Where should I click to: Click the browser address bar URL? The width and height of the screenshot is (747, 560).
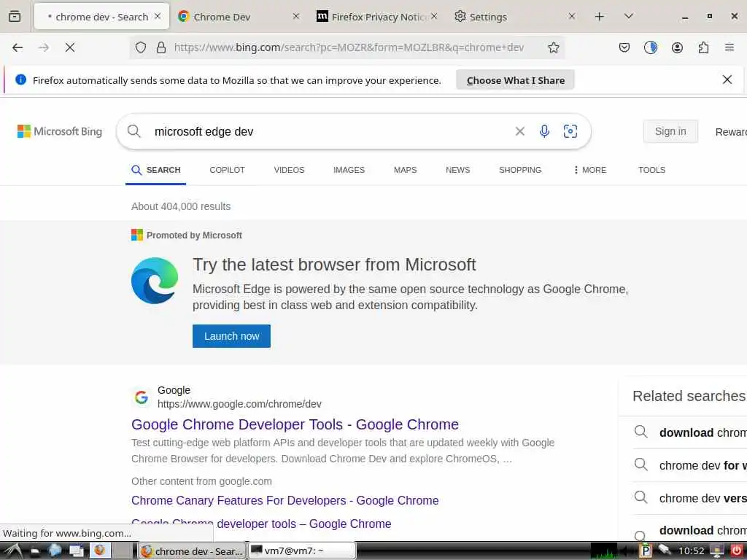[349, 47]
